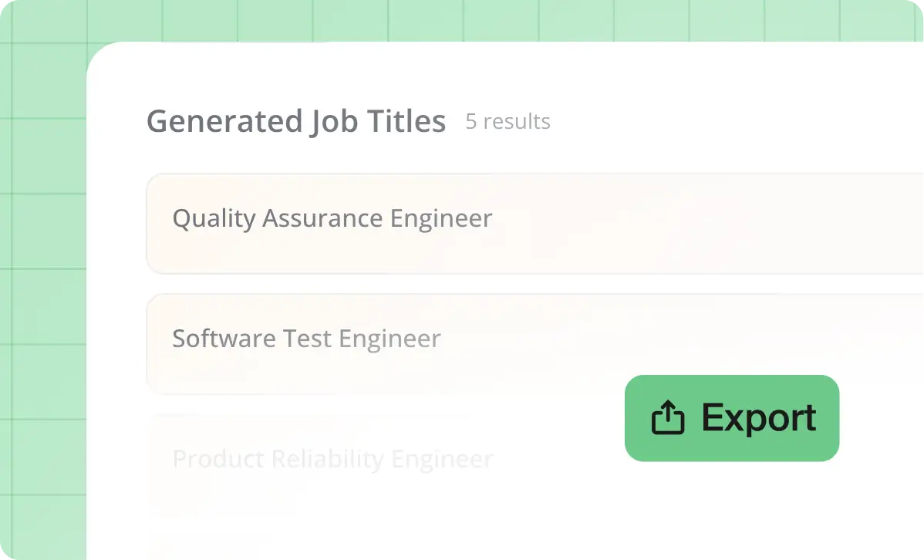Click the 5 results count label
This screenshot has height=560, width=924.
508,122
